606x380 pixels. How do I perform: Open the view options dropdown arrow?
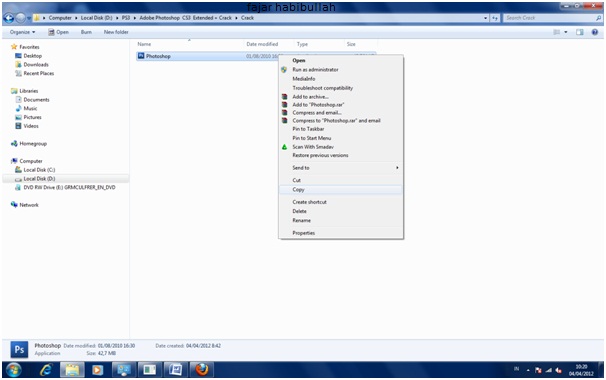(x=566, y=32)
